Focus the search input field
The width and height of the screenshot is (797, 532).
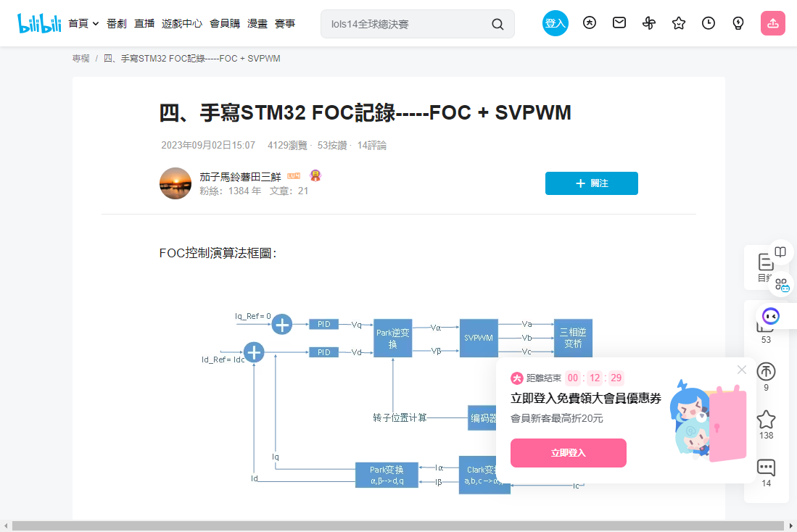[407, 24]
